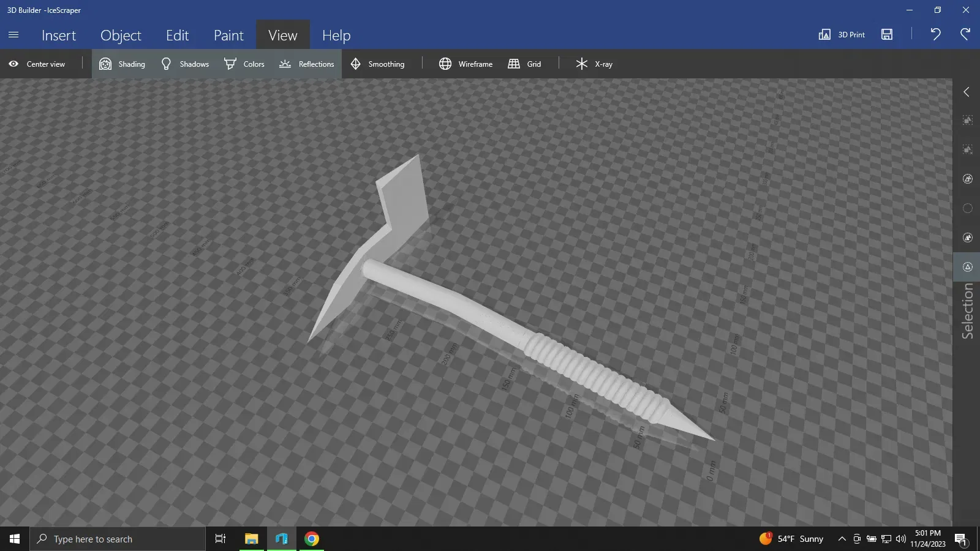Click the 3D Print button

[842, 35]
